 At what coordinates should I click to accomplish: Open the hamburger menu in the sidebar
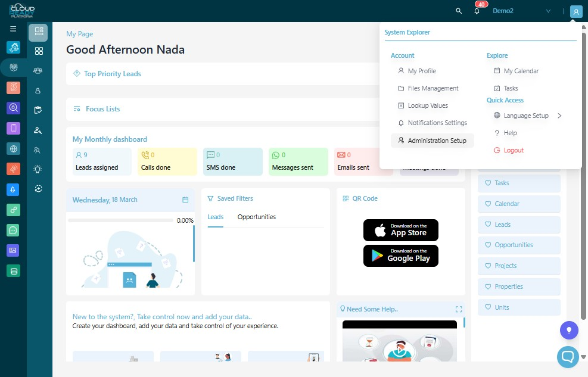[13, 29]
